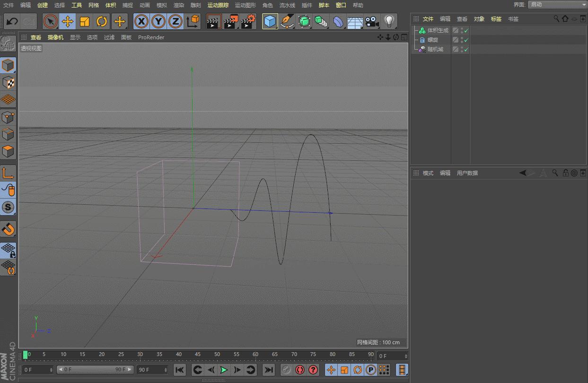Click frame 45 on the timeline ruler
Viewport: 588px width, 383px height.
[x=198, y=355]
